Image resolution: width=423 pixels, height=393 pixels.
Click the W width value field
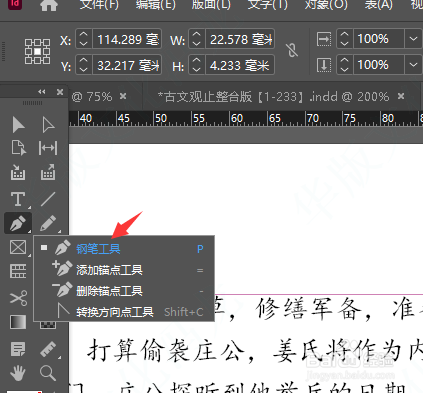[x=240, y=39]
